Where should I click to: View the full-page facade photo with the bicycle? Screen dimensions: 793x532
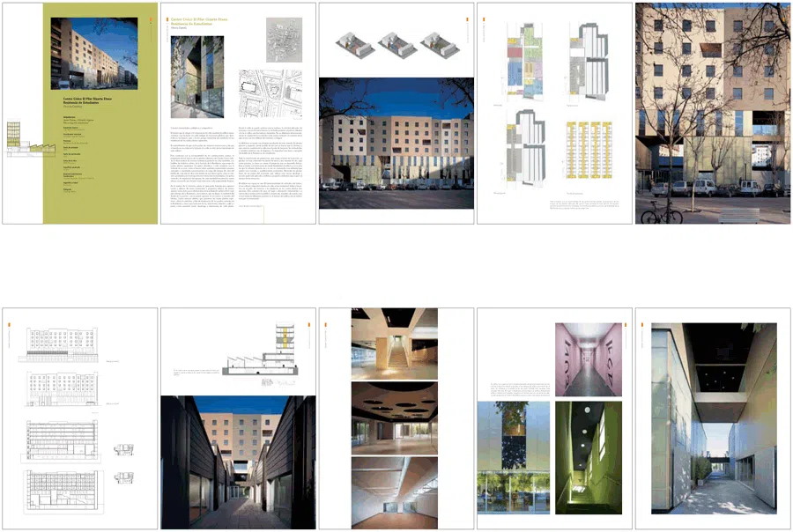(x=713, y=114)
